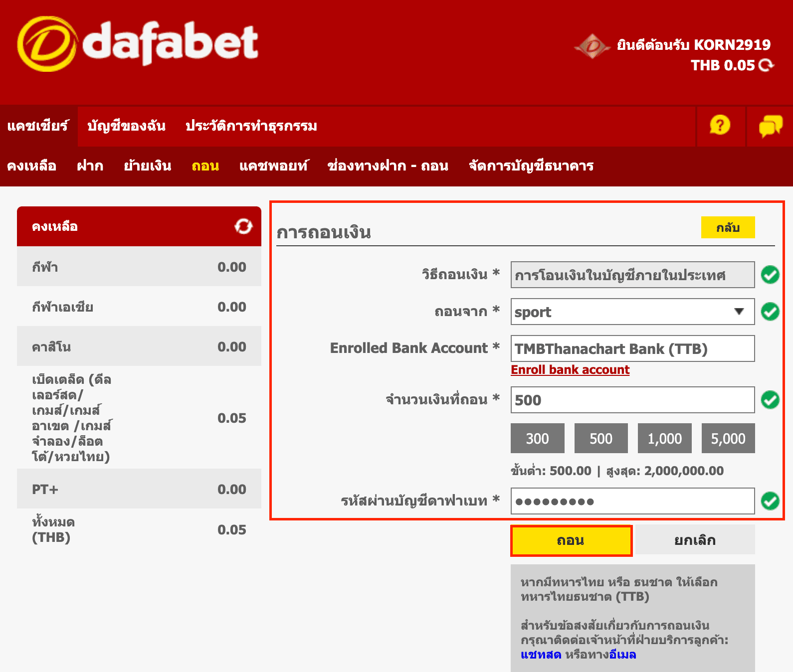
Task: Choose the 5,000 quick amount button
Action: [728, 438]
